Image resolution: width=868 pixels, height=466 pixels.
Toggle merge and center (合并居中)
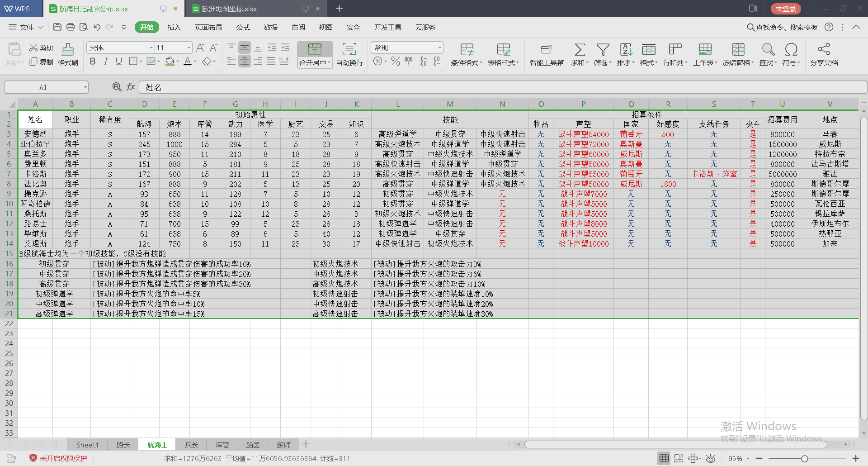[x=315, y=55]
